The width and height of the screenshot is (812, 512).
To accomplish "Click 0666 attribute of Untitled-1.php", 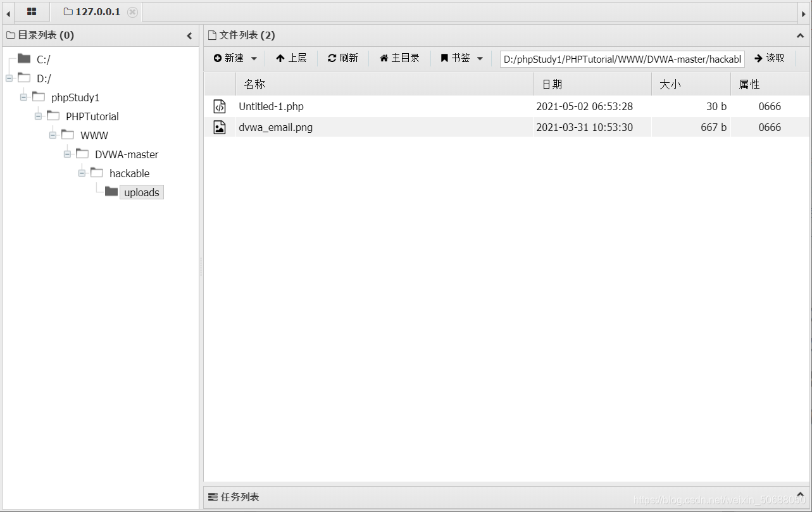I will click(770, 107).
